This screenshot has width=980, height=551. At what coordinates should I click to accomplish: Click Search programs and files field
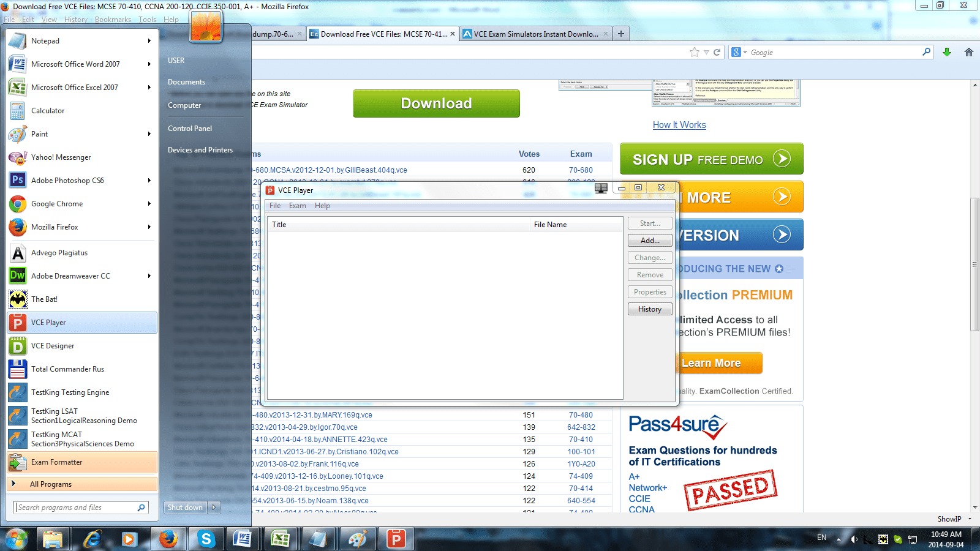[x=81, y=508]
